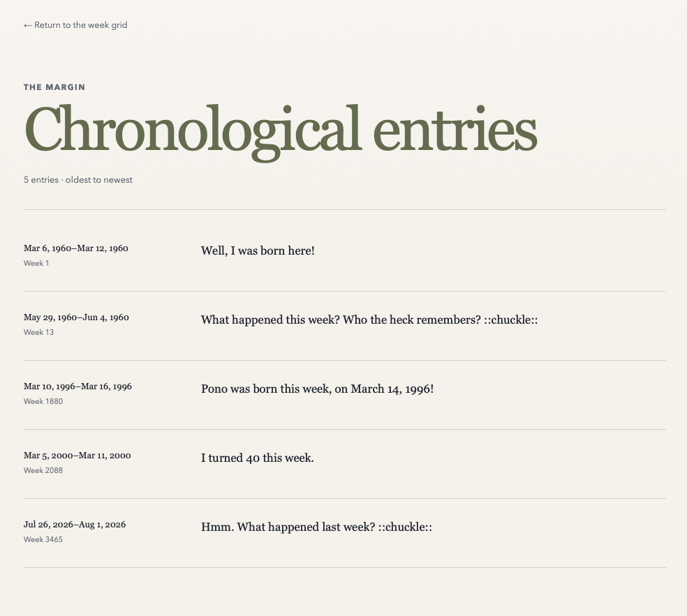Select the Mar 10, 1996–Mar 16, 1996 date
687x616 pixels.
[x=77, y=386]
